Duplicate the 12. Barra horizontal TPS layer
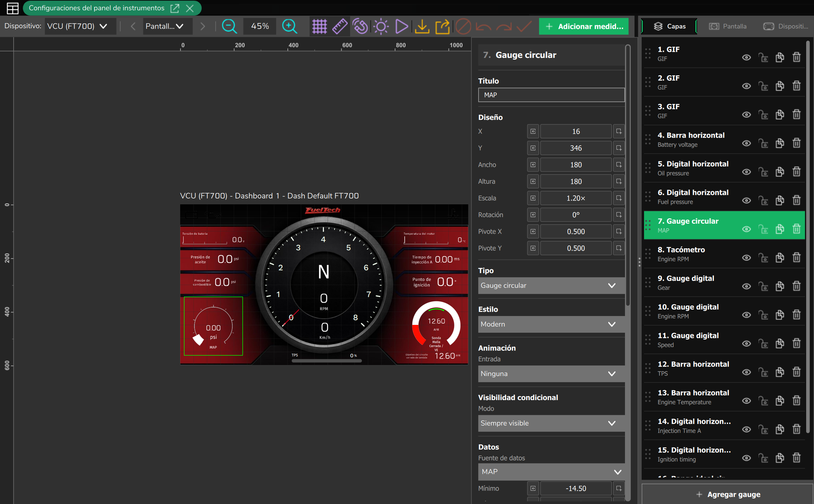 780,372
